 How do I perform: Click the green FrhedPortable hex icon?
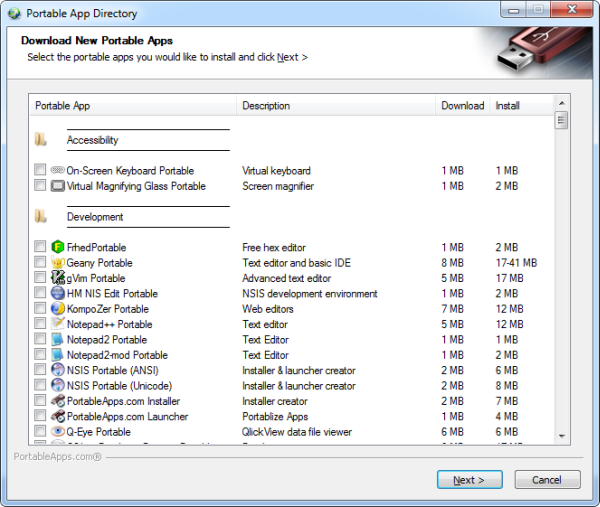(57, 247)
